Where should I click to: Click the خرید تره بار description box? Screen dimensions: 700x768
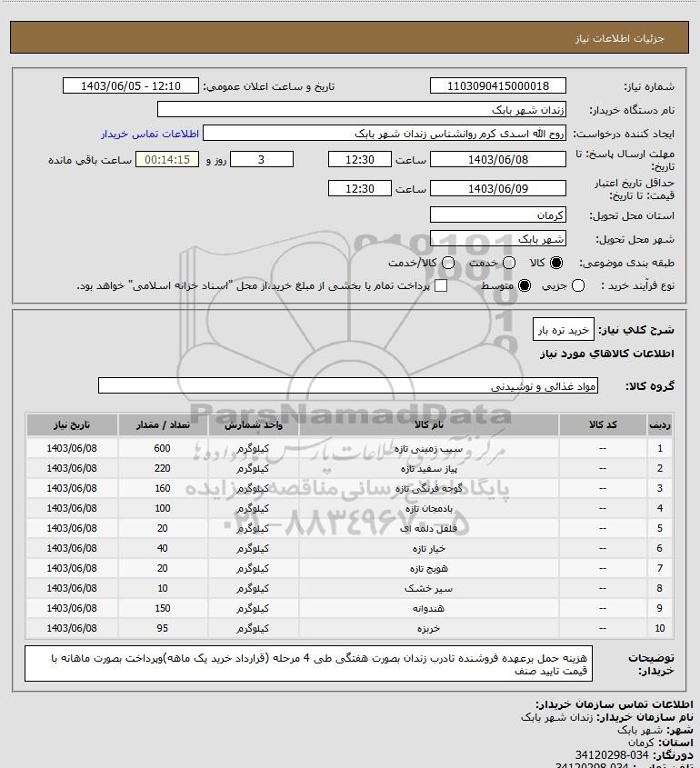[x=564, y=330]
